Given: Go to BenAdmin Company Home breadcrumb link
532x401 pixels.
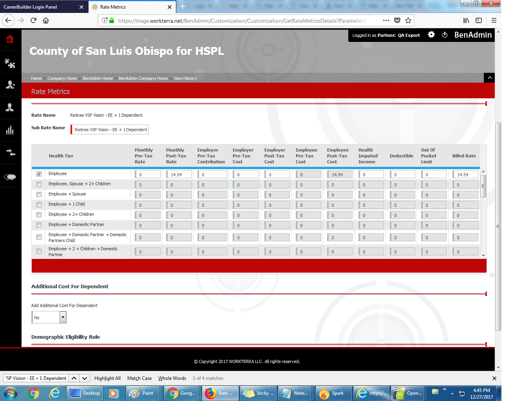Looking at the screenshot, I should (143, 78).
